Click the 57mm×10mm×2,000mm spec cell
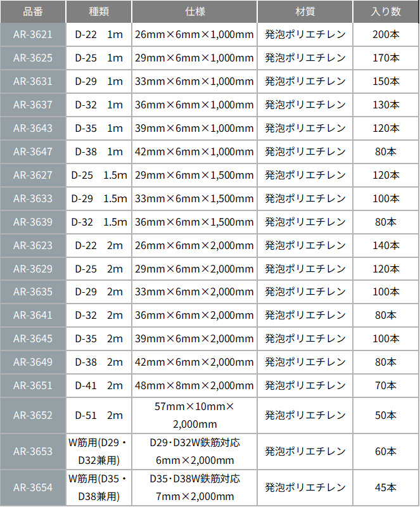The height and width of the screenshot is (507, 420). (x=194, y=416)
